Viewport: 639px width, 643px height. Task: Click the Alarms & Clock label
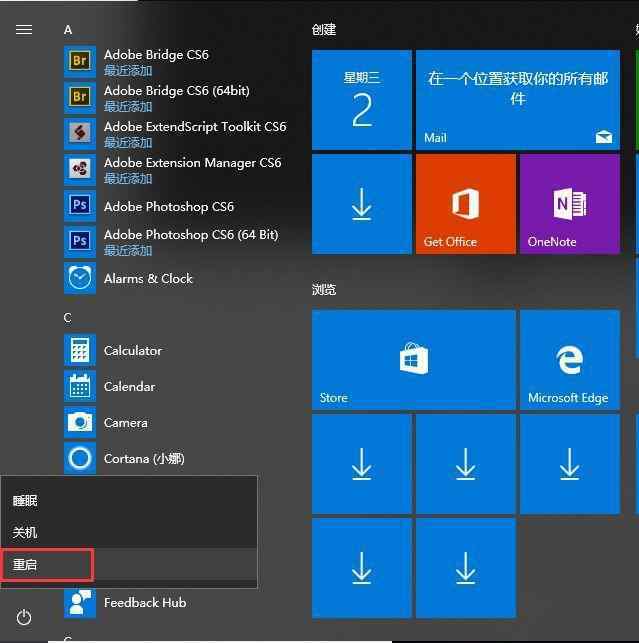148,278
